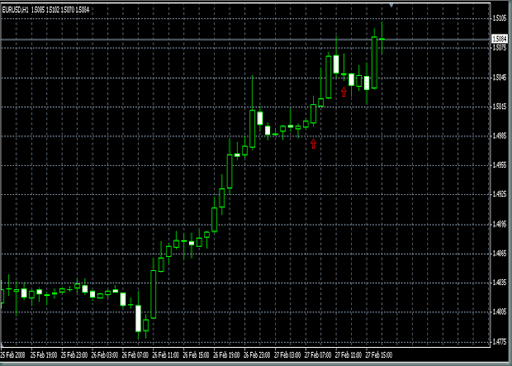
Task: Click the 1.5105 price scale label
Action: 499,18
